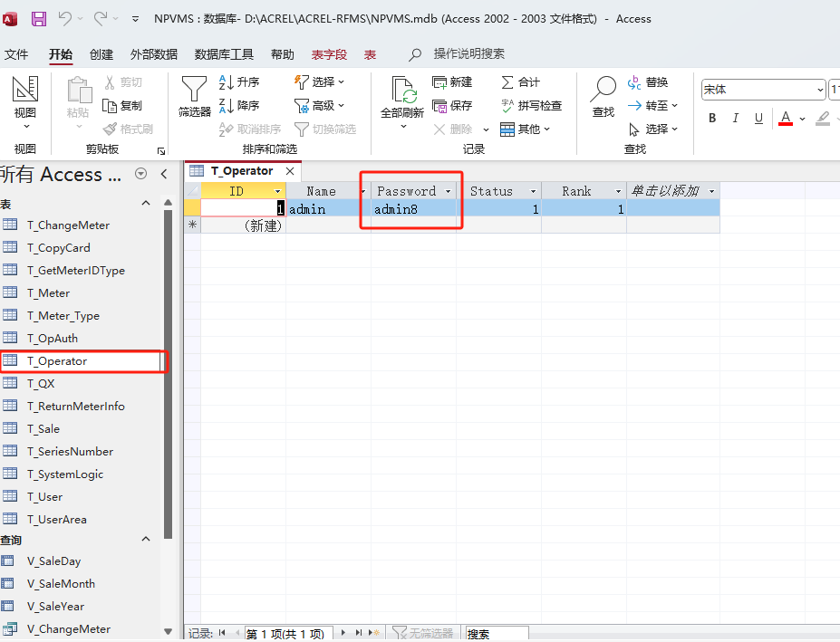Click the font color red A button
This screenshot has width=840, height=642.
(784, 119)
